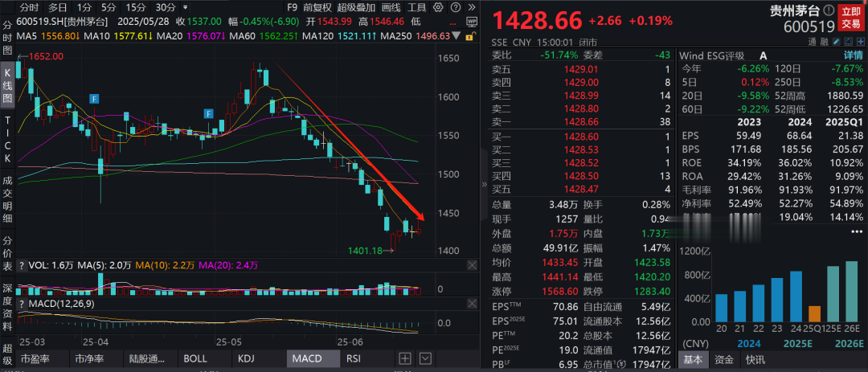
Task: Open the chart settings gear icon
Action: (438, 7)
